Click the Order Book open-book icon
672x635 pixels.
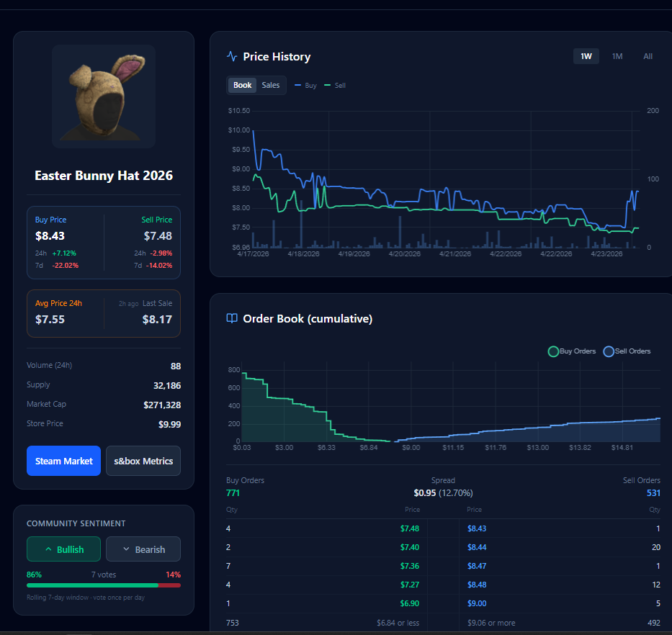pos(232,318)
